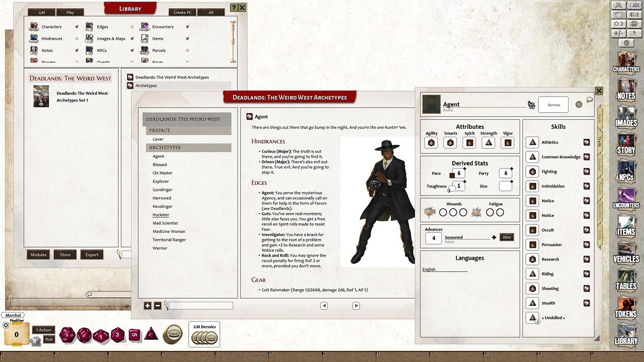
Task: Click the zoom slider below the archetype page
Action: [200, 305]
